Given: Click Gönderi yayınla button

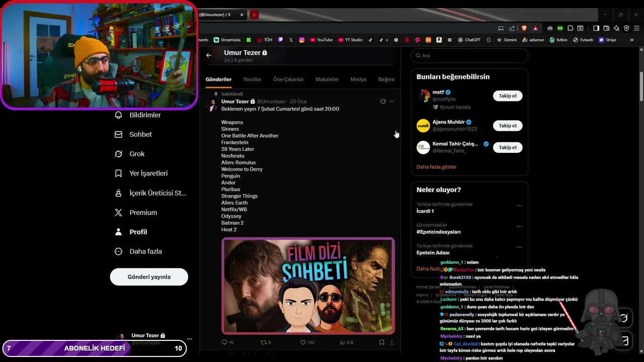Looking at the screenshot, I should [149, 277].
